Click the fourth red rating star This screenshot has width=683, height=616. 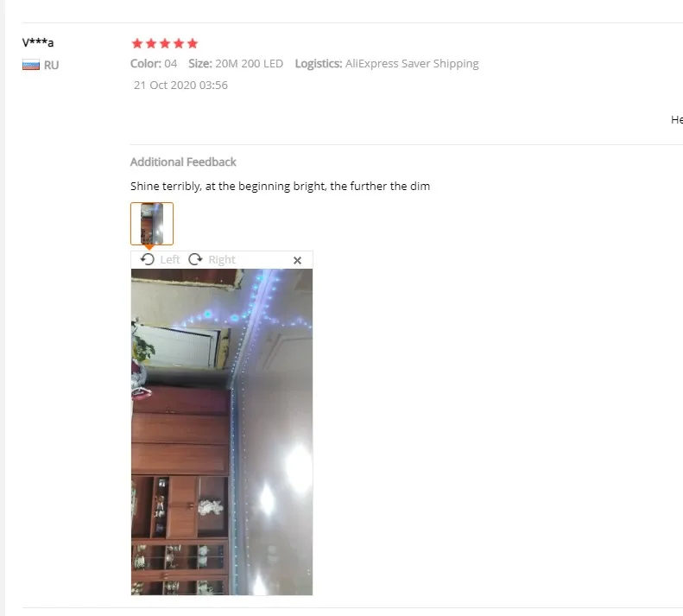(x=179, y=43)
